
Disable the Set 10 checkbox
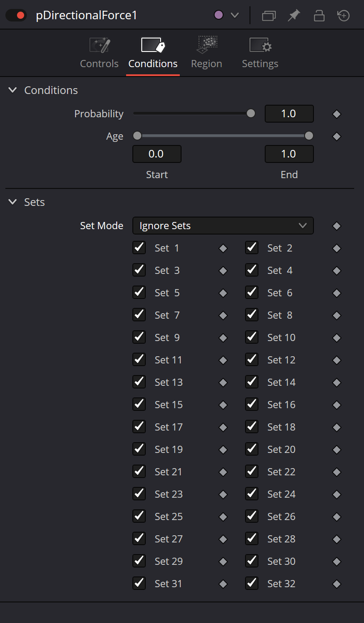pyautogui.click(x=252, y=337)
